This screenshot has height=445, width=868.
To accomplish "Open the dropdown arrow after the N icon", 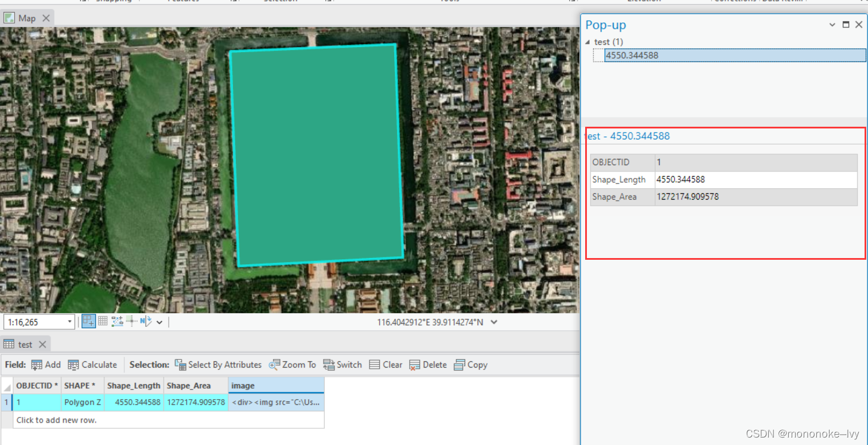I will coord(159,322).
